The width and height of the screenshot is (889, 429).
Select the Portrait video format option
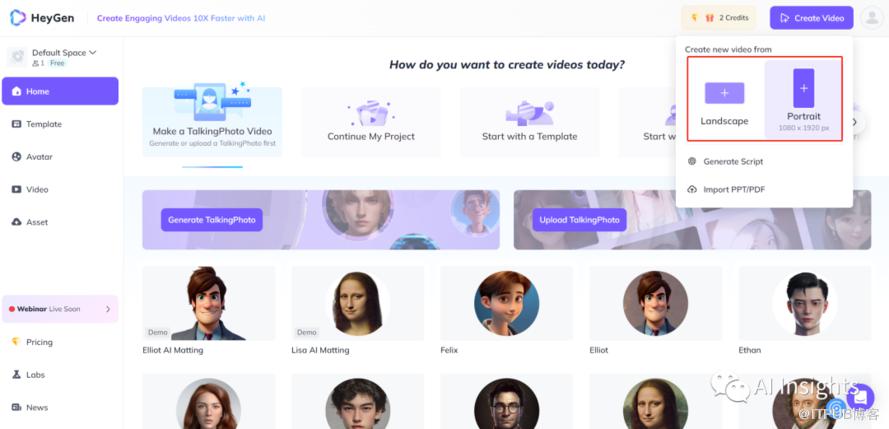pos(803,100)
